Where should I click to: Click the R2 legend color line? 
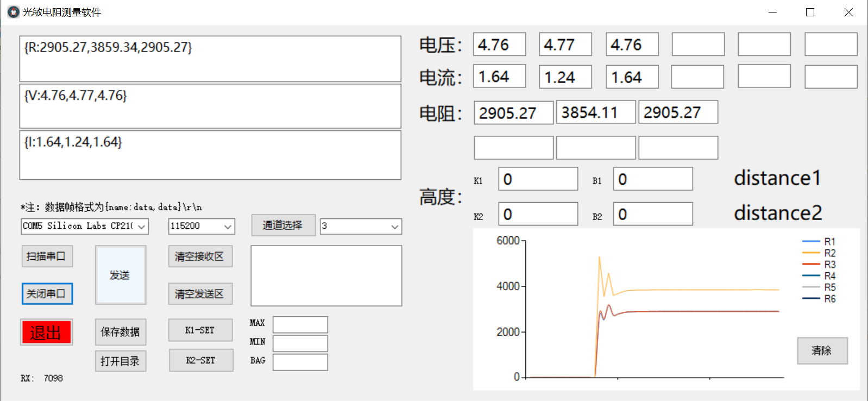[811, 253]
